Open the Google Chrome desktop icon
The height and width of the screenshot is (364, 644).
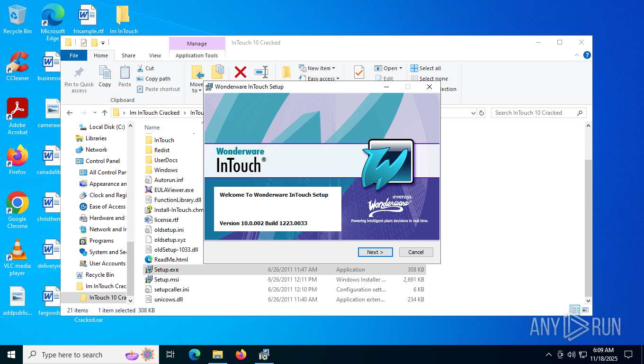click(x=17, y=210)
